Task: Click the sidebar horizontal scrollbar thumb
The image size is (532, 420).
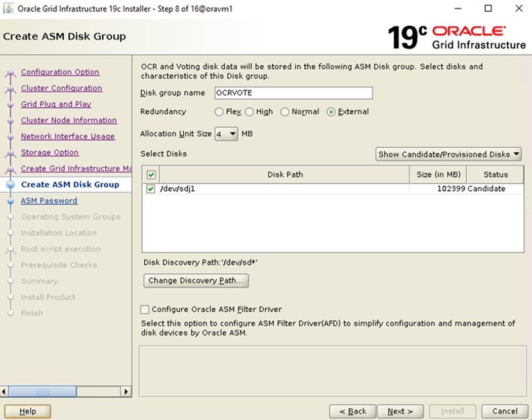Action: click(43, 392)
